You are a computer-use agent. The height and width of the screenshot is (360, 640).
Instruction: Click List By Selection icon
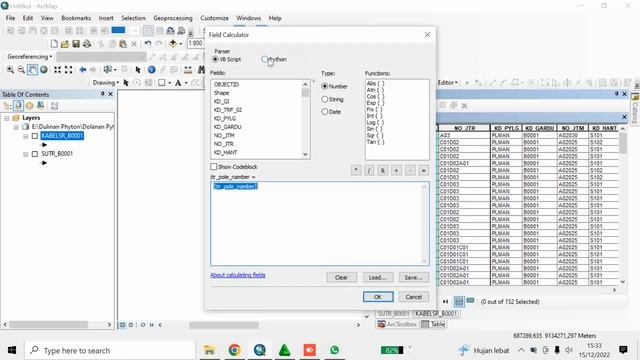(40, 106)
